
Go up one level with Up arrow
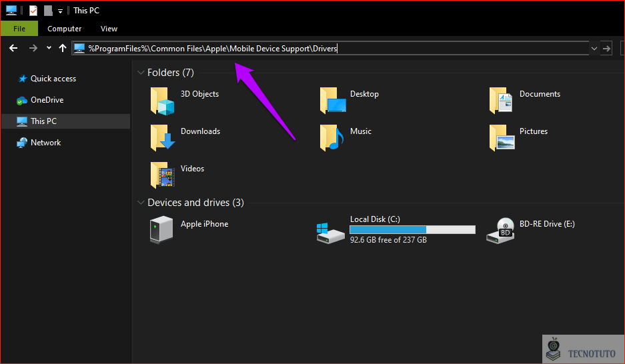point(62,48)
